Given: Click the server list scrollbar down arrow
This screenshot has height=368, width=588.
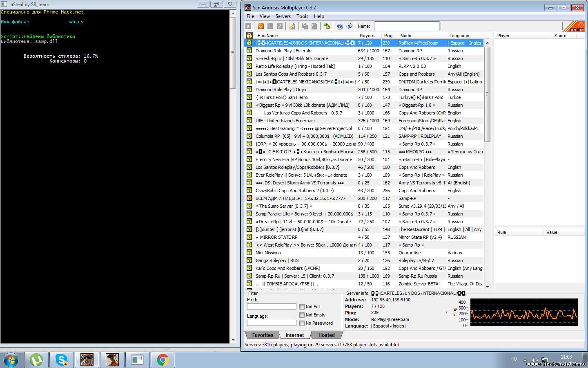Looking at the screenshot, I should click(487, 287).
